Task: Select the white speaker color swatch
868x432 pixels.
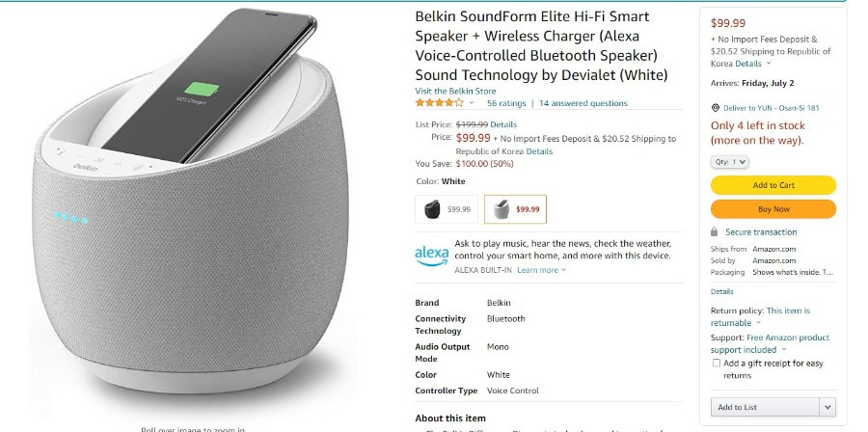Action: pyautogui.click(x=515, y=209)
